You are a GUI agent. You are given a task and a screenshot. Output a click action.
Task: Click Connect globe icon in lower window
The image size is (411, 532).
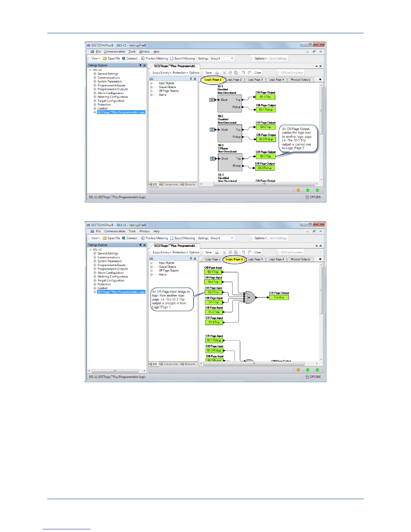coord(124,238)
